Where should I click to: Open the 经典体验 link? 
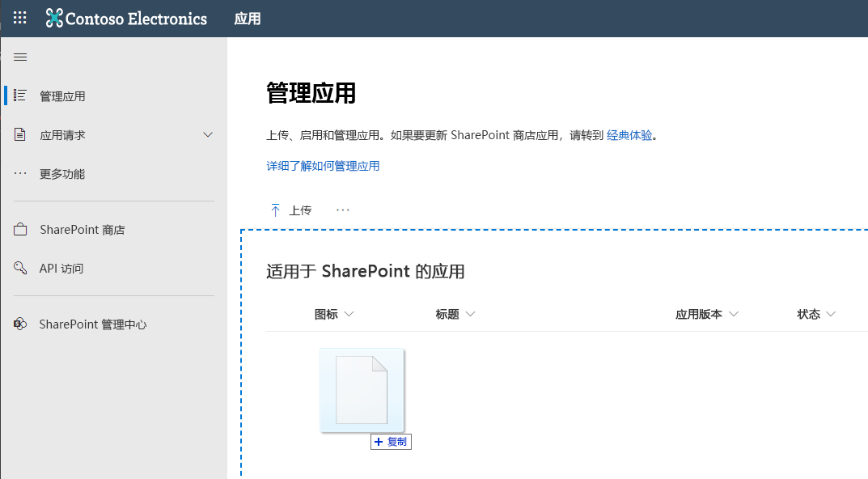tap(629, 135)
